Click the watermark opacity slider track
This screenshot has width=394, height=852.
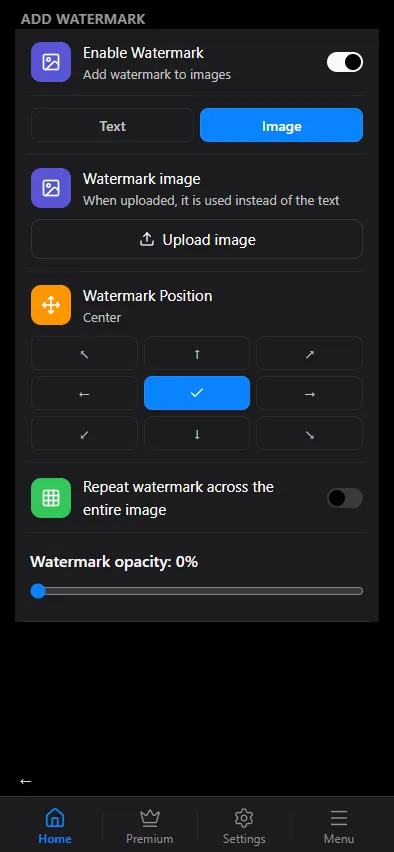point(197,591)
